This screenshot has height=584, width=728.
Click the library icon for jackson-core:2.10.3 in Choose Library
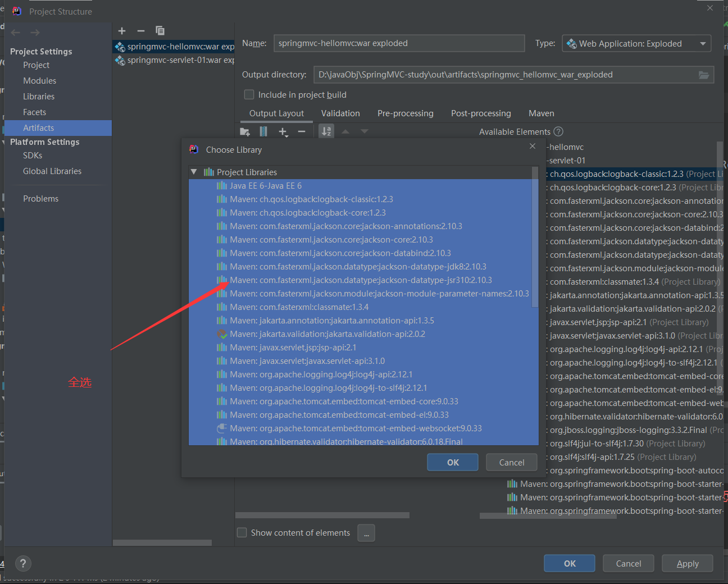pos(222,240)
